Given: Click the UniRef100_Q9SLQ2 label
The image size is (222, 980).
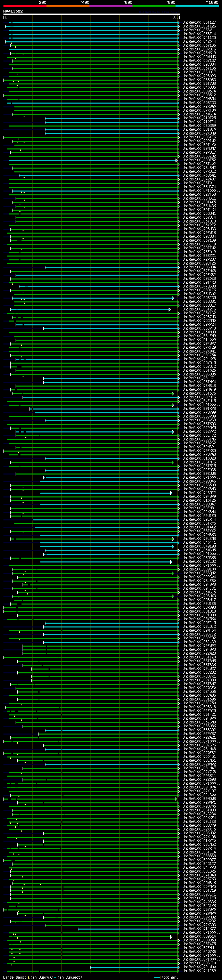Looking at the screenshot, I should pos(199,562).
